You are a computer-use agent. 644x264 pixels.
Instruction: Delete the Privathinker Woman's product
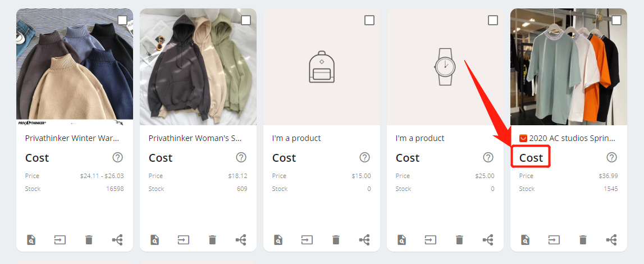[x=212, y=239]
